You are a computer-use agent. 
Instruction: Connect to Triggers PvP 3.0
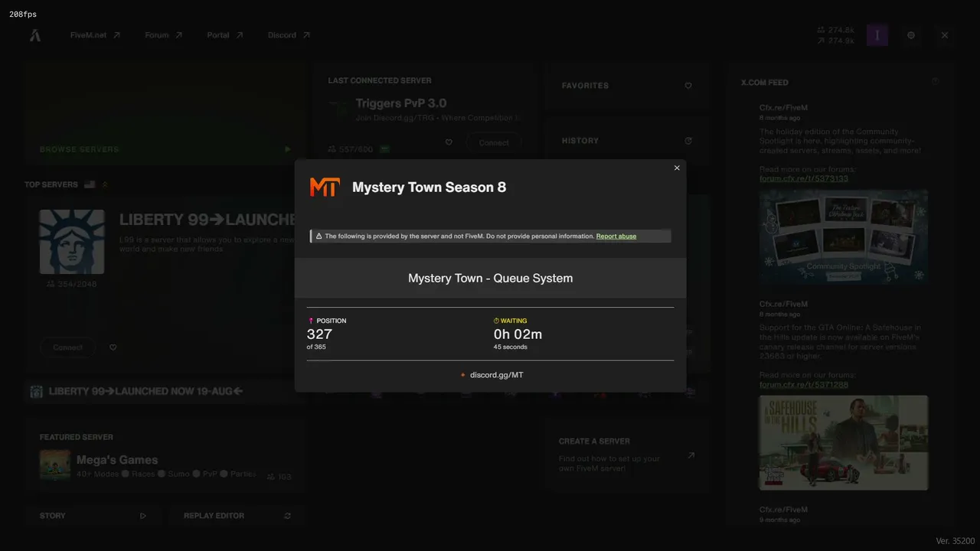(x=494, y=142)
